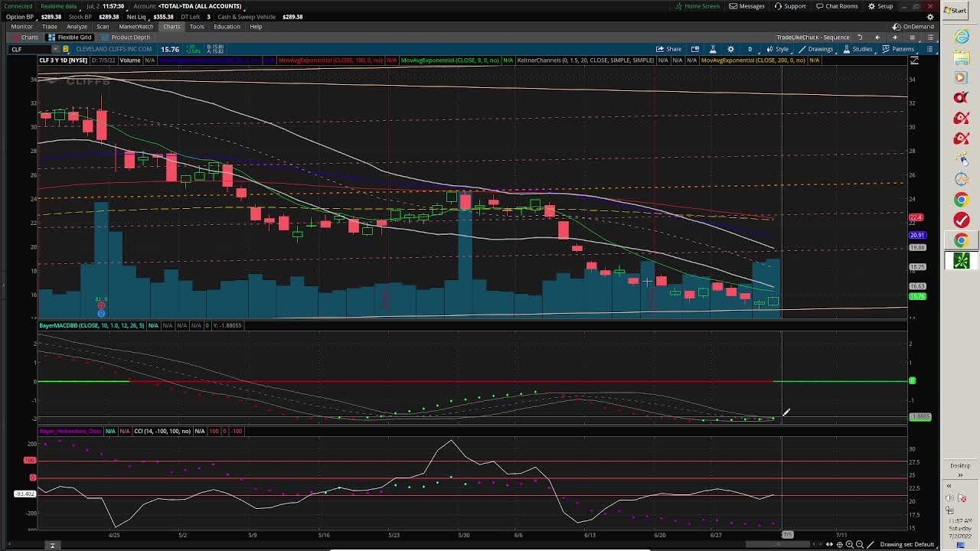This screenshot has height=551, width=980.
Task: Open the Patterns menu
Action: coord(899,49)
